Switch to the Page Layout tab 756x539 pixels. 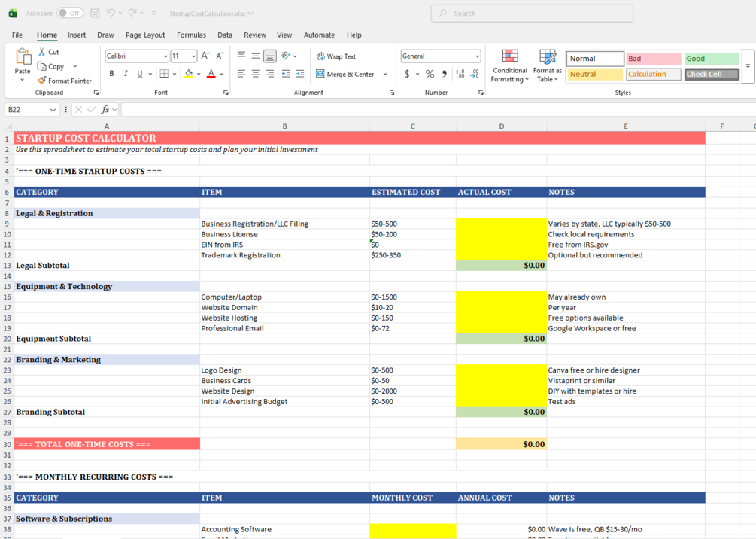[145, 35]
